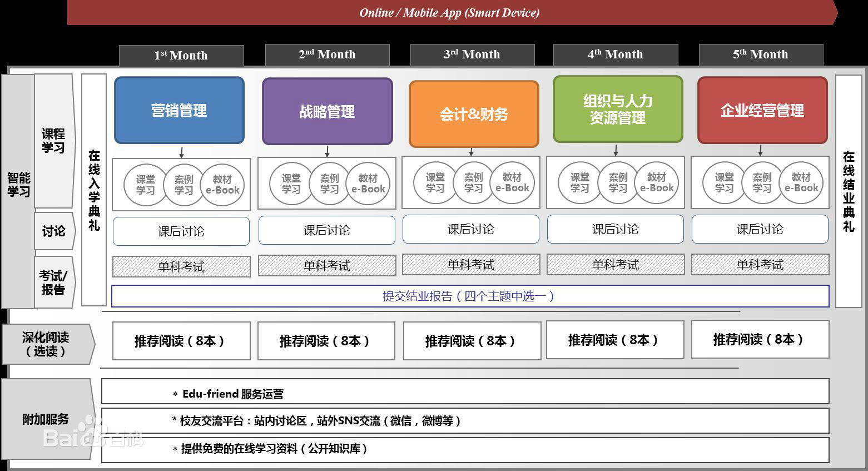Screen dimensions: 868x471
Task: Click 案例学习 circle under 会计&财务
Action: click(x=473, y=182)
